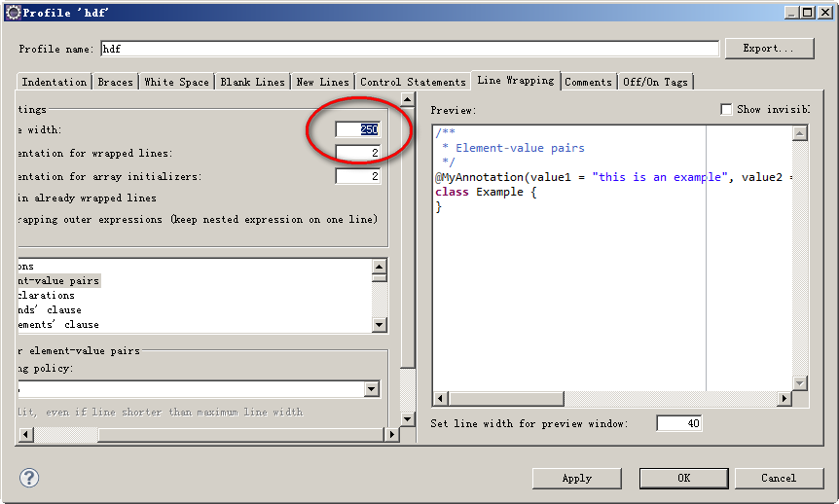
Task: Go to the White Space tab
Action: point(176,82)
